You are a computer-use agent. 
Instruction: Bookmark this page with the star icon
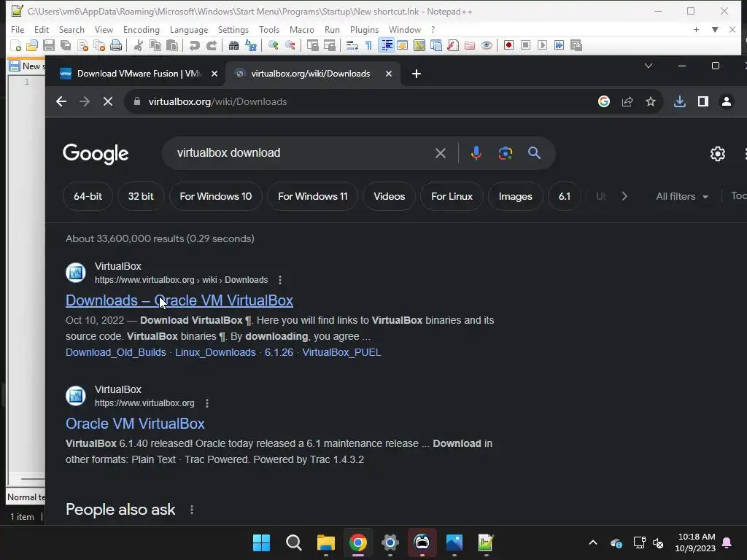pyautogui.click(x=650, y=101)
